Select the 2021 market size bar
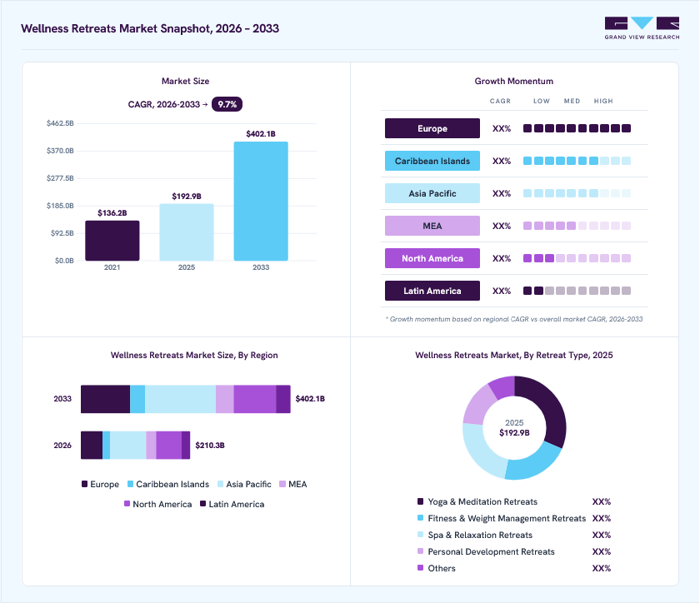 (112, 241)
